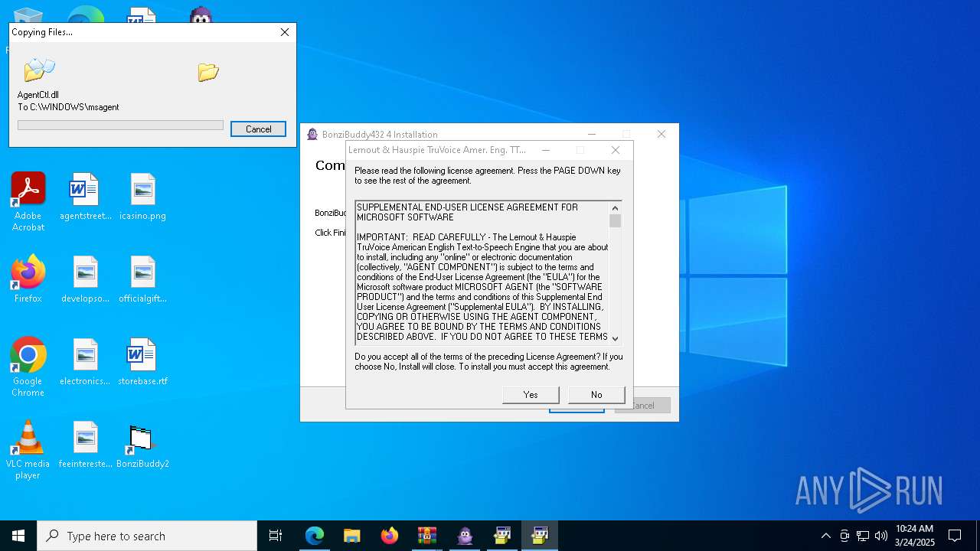The width and height of the screenshot is (980, 551).
Task: Select the icasino.png desktop file
Action: click(142, 197)
